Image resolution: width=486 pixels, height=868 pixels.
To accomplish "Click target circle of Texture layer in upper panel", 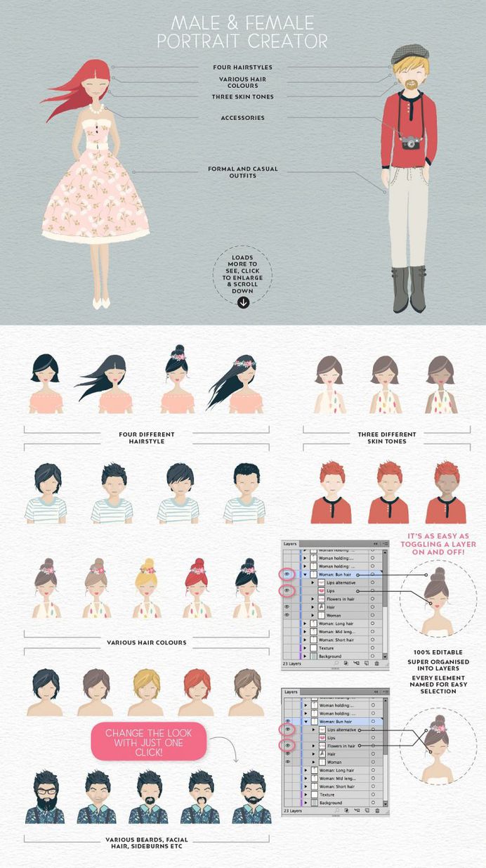I will pyautogui.click(x=372, y=648).
